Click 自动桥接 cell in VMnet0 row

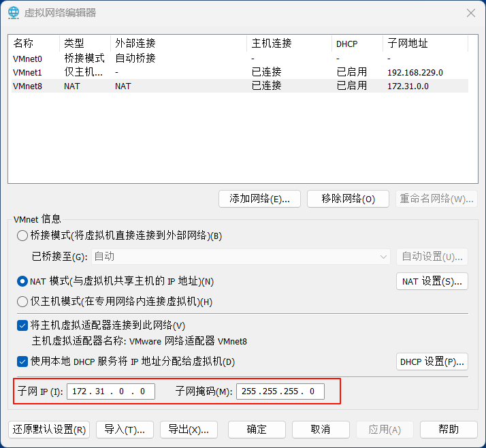[135, 59]
